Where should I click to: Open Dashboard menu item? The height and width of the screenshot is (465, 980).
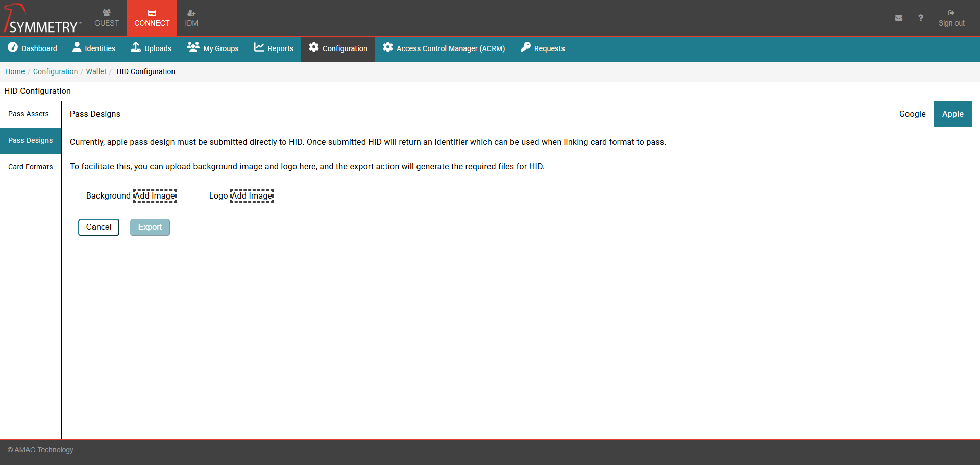coord(33,48)
